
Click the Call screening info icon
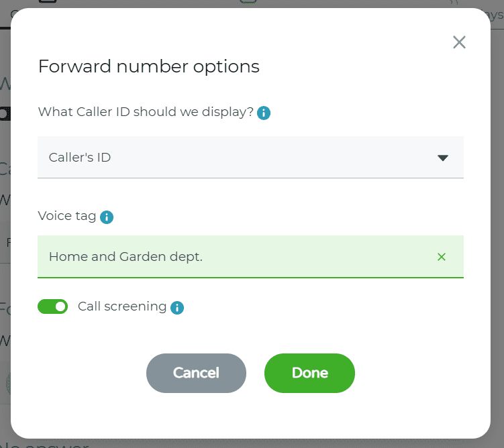tap(177, 308)
